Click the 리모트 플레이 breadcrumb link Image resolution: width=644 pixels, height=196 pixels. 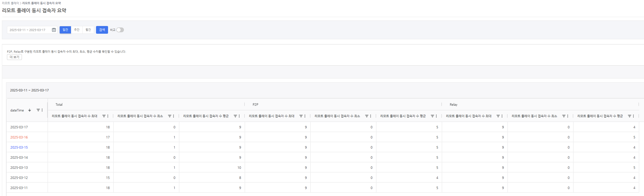pyautogui.click(x=10, y=3)
